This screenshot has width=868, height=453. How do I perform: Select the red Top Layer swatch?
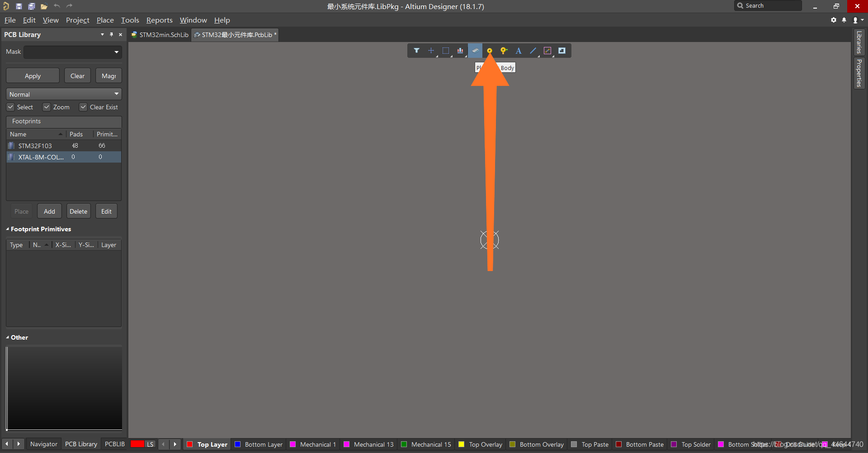pyautogui.click(x=190, y=444)
